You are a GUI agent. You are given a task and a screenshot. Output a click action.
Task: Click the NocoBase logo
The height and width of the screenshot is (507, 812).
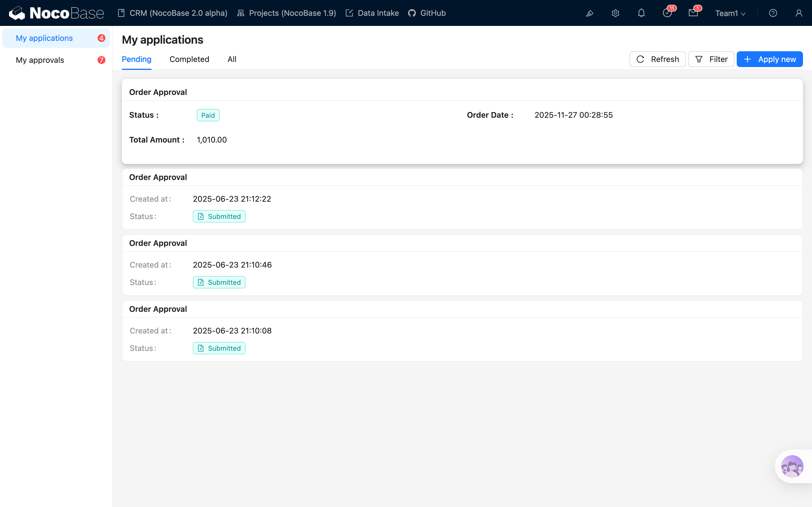click(x=56, y=13)
